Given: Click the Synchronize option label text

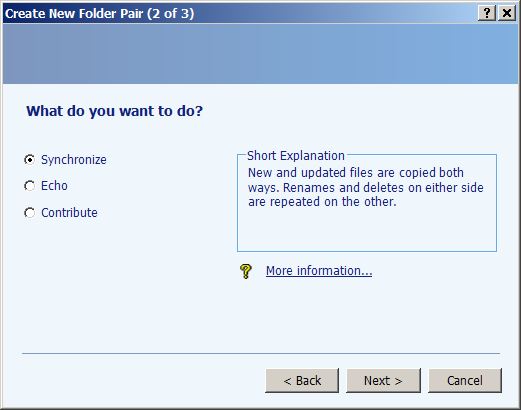Looking at the screenshot, I should click(x=74, y=160).
